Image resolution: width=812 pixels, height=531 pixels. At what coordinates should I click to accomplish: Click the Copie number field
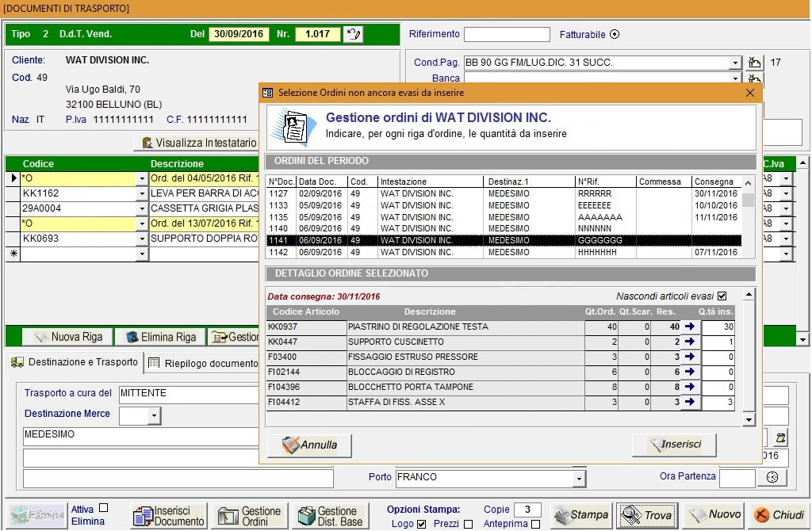point(527,510)
